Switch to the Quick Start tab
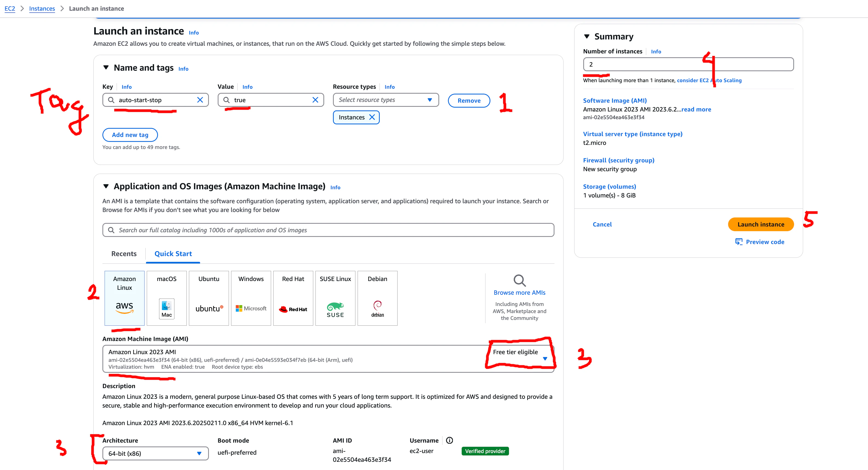The width and height of the screenshot is (868, 470). point(173,254)
